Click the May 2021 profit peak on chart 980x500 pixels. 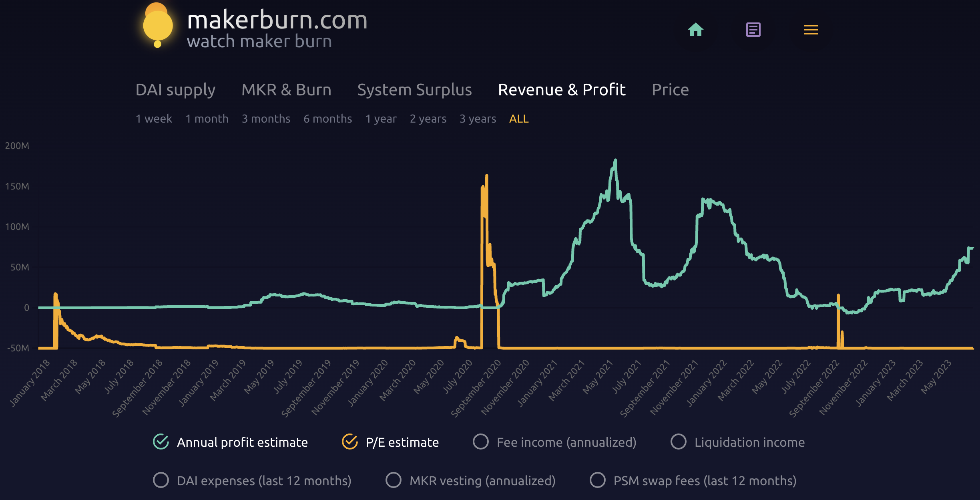[x=615, y=161]
